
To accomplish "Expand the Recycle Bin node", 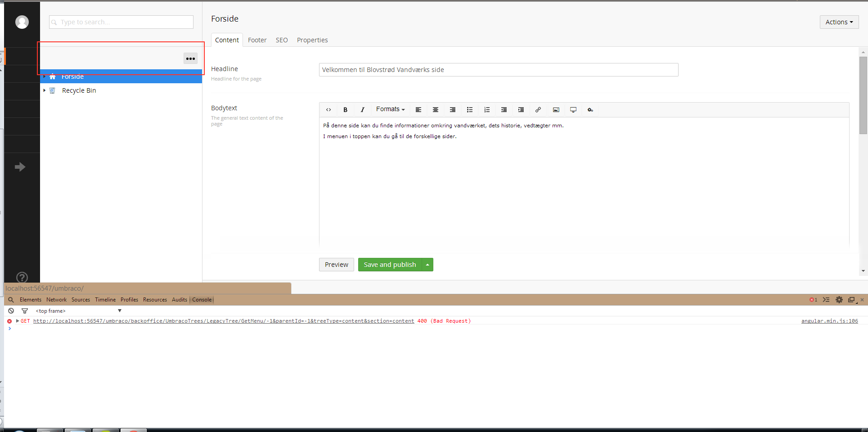I will pyautogui.click(x=45, y=90).
